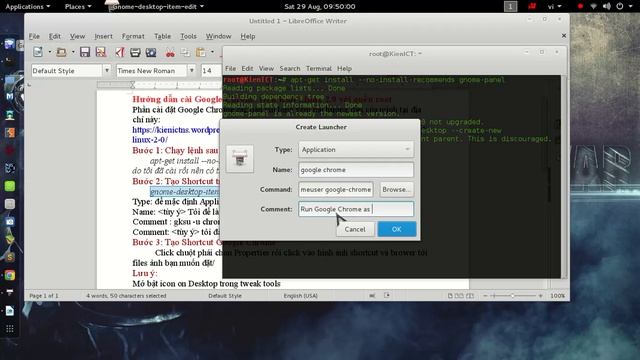Open the Type dropdown showing Application

(356, 150)
